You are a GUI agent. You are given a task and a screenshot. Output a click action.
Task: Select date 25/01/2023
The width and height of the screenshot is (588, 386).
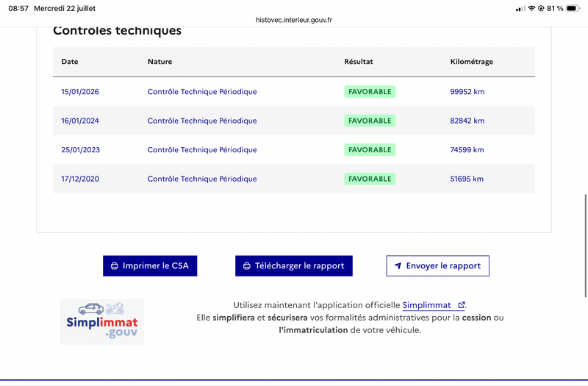click(81, 150)
